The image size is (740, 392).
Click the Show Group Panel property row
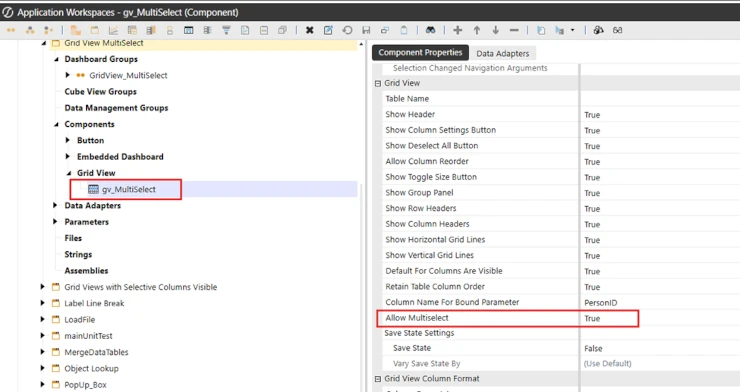pos(561,192)
